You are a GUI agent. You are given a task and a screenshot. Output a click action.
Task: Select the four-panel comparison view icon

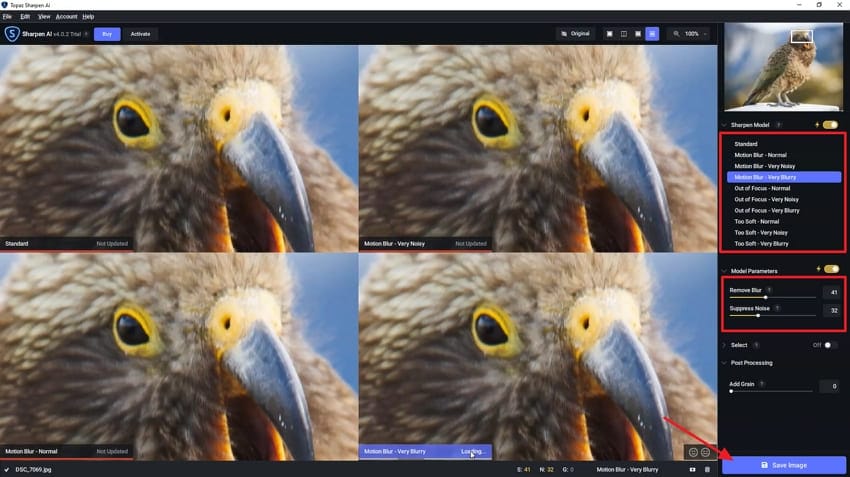[x=652, y=34]
